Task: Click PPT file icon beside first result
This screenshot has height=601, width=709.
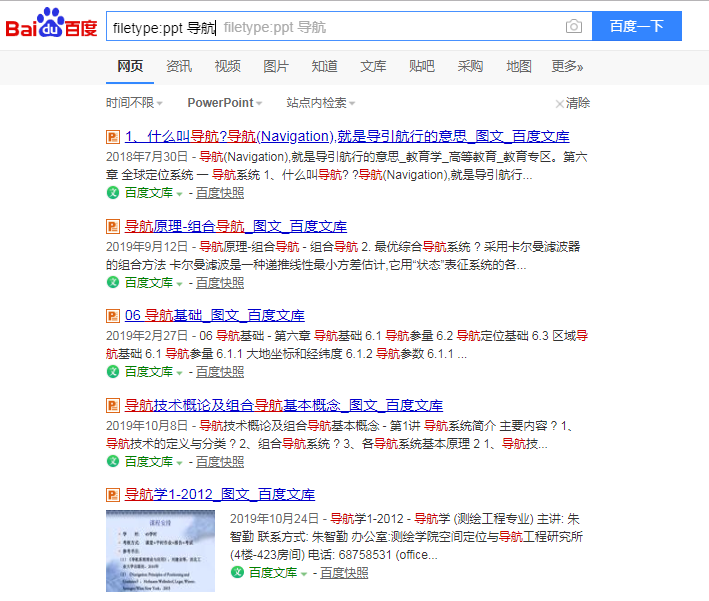Action: tap(113, 136)
